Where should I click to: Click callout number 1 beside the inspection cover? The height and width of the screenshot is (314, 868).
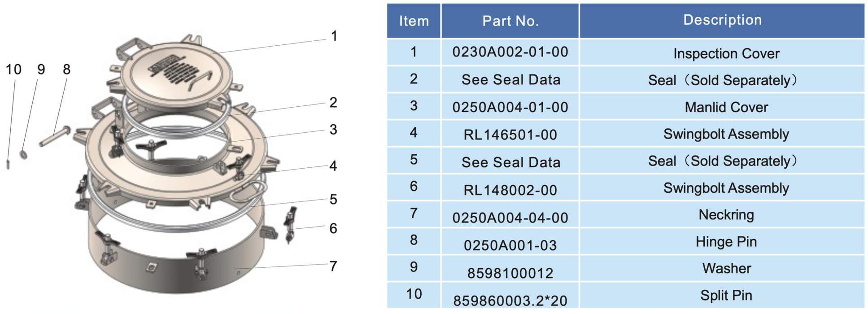click(334, 36)
